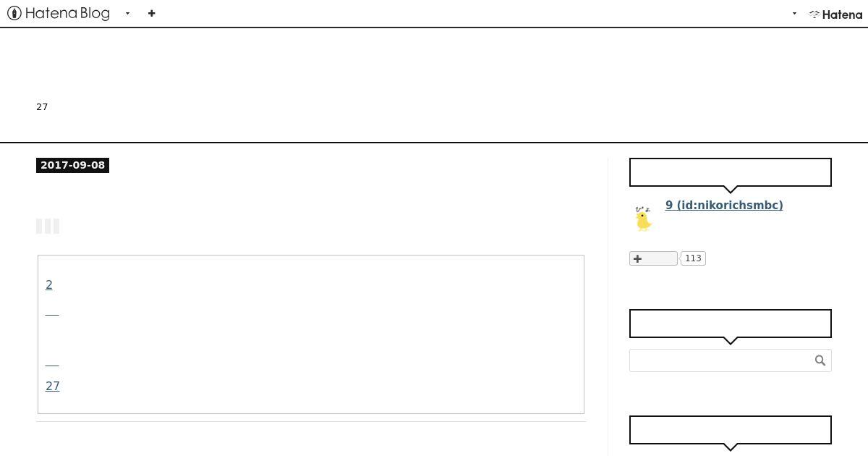Click the first sidebar module header box
The width and height of the screenshot is (868, 456).
pyautogui.click(x=731, y=172)
